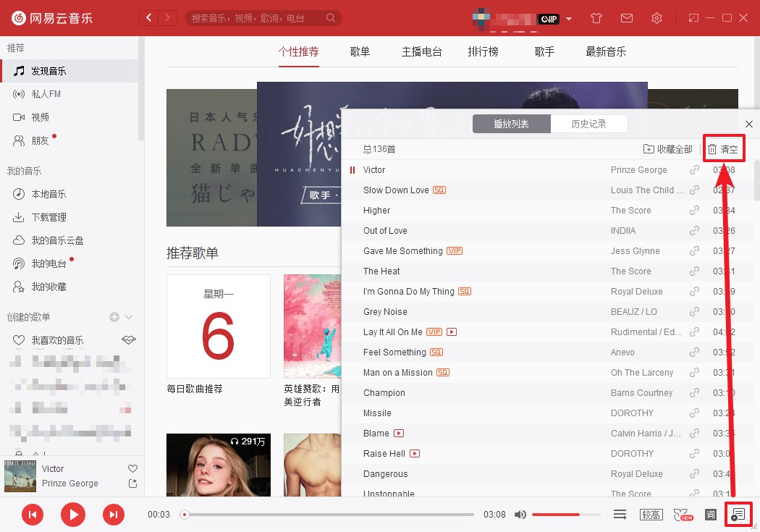760x532 pixels.
Task: Click the source link icon for Victor
Action: (x=695, y=170)
